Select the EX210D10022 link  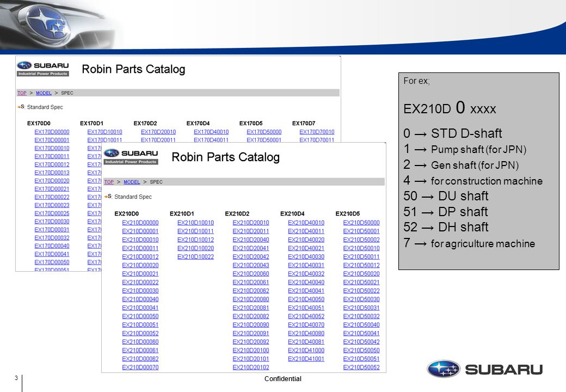195,256
